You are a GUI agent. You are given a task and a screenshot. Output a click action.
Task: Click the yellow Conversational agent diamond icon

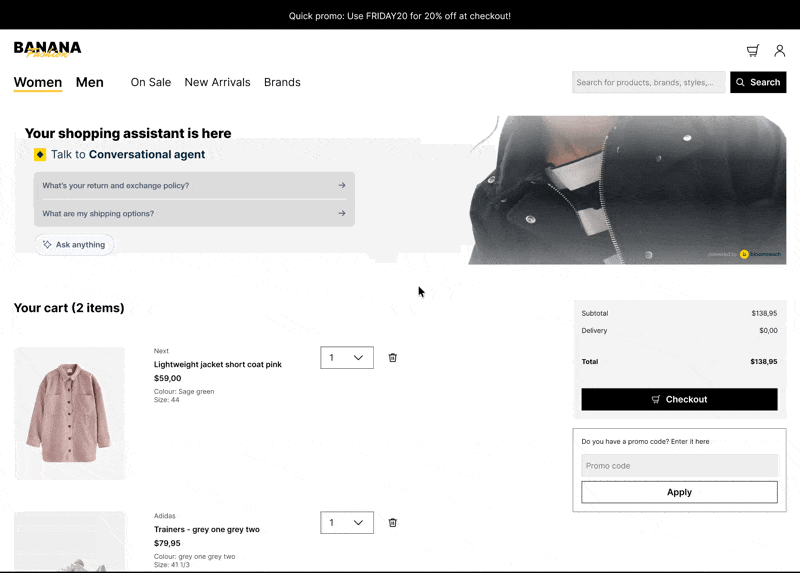40,154
